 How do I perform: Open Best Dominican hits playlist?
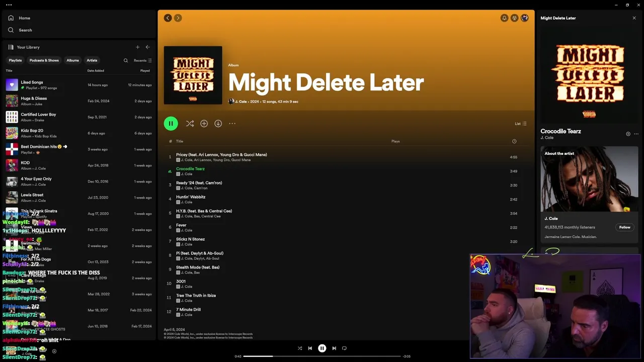click(x=78, y=149)
